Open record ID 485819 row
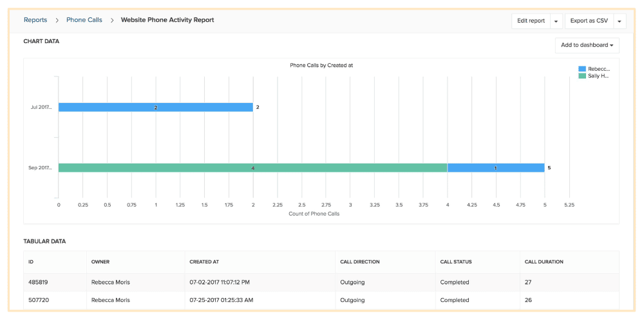The height and width of the screenshot is (318, 644). tap(39, 282)
